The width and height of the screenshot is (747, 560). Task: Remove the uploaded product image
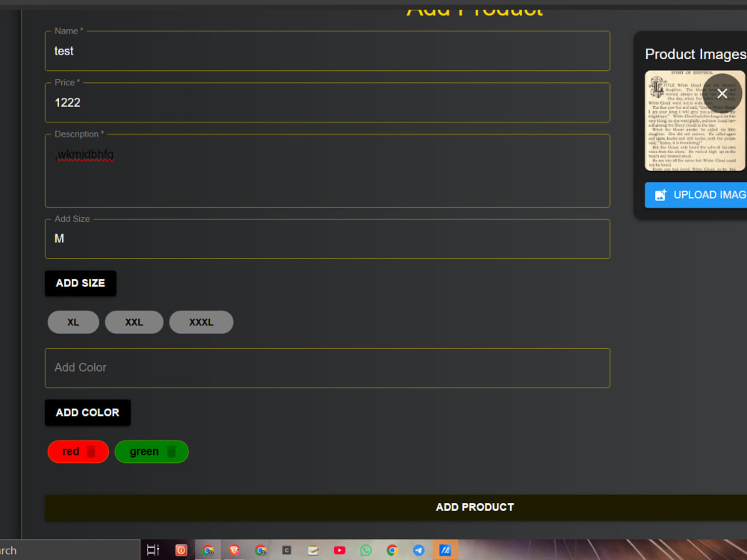tap(722, 93)
